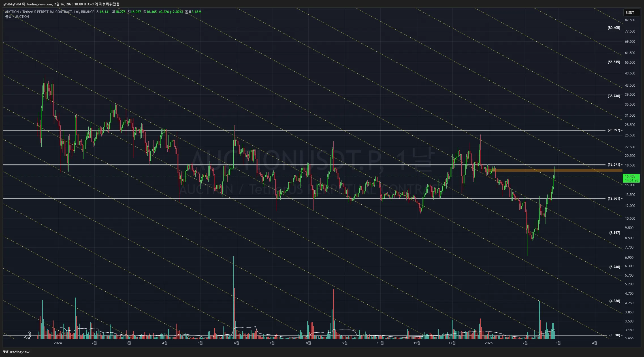
Task: Click the open value 16.141 in the legend
Action: 105,12
